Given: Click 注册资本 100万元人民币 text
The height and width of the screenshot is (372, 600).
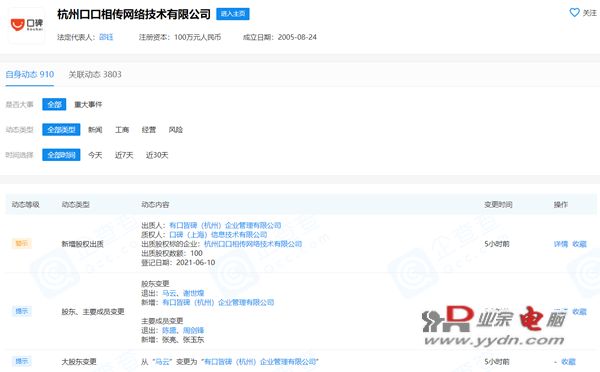Looking at the screenshot, I should click(180, 37).
